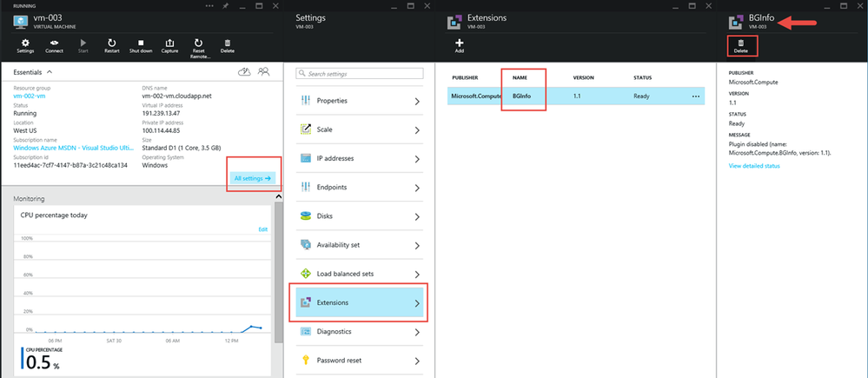Expand the Properties row chevron

pos(417,102)
